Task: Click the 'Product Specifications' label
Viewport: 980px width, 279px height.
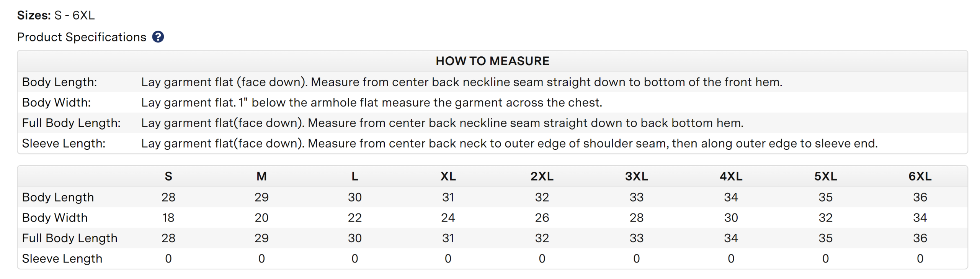Action: point(82,37)
